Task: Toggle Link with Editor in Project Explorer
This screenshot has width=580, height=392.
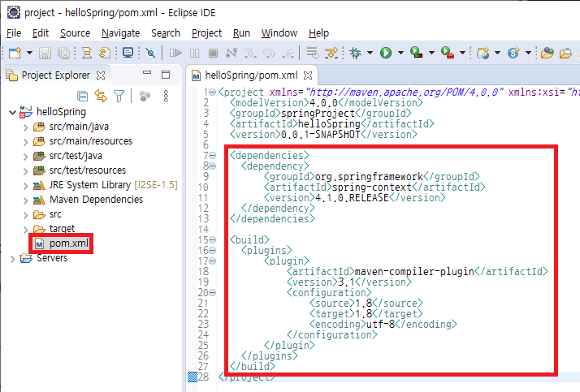Action: pos(101,96)
